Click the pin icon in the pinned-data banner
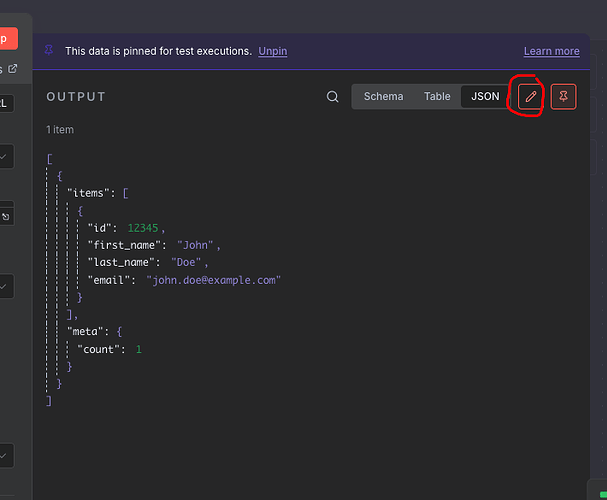 [48, 50]
